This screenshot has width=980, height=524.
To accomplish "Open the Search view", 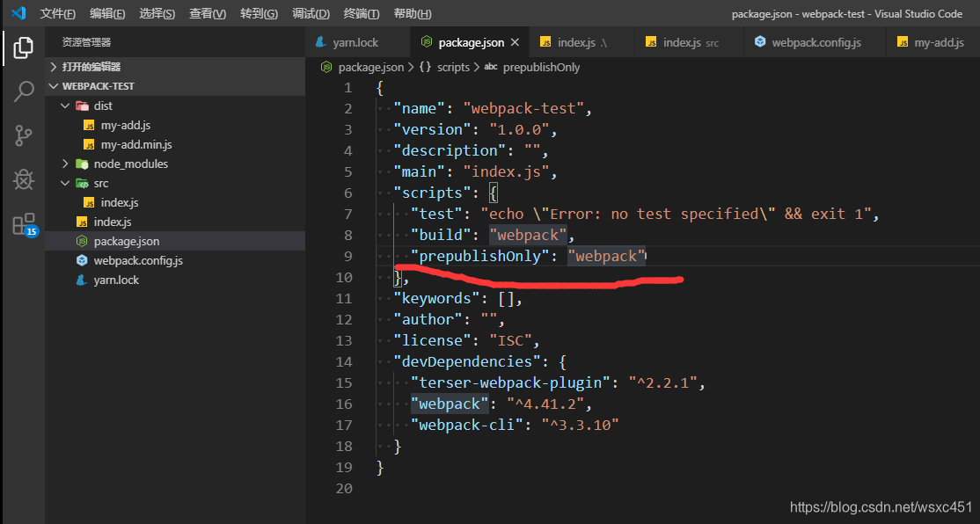I will [x=22, y=91].
